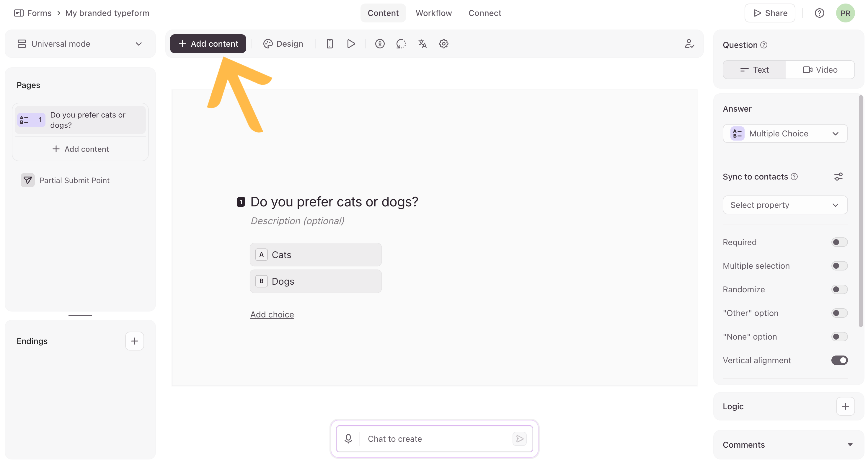Click the help question mark icon
The height and width of the screenshot is (463, 868).
[x=819, y=13]
